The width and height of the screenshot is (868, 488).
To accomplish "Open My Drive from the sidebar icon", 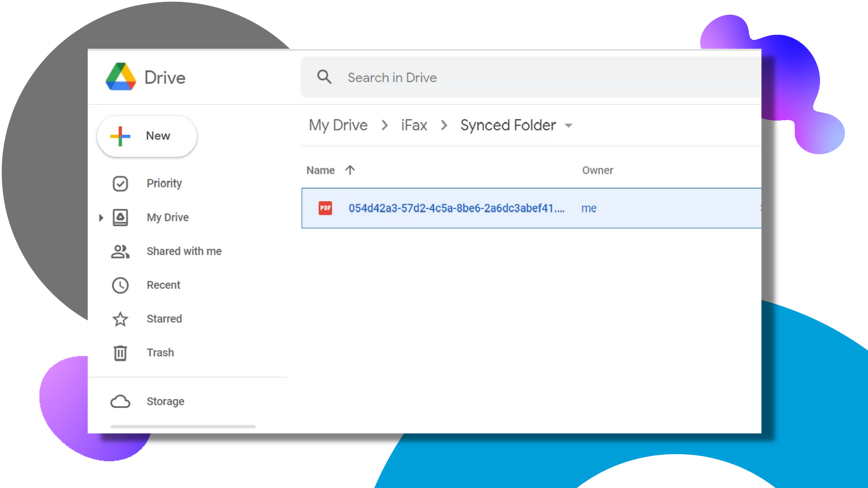I will [120, 217].
